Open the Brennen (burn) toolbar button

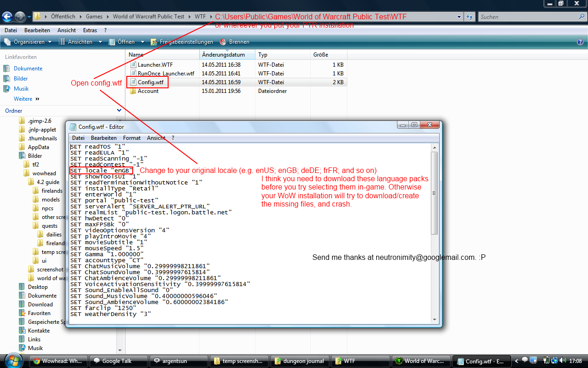coord(235,42)
